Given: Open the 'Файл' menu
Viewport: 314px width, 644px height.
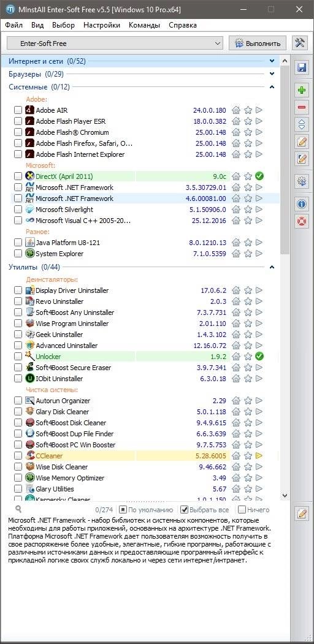Looking at the screenshot, I should (14, 25).
